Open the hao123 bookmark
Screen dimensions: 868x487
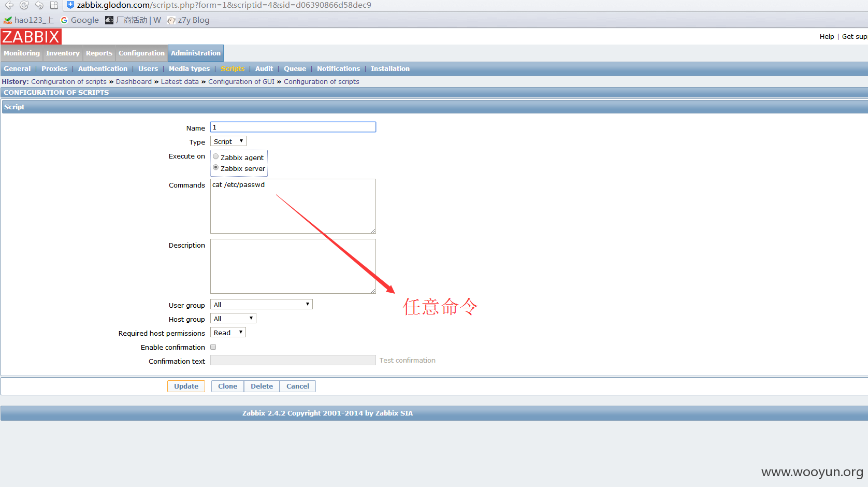pos(28,20)
